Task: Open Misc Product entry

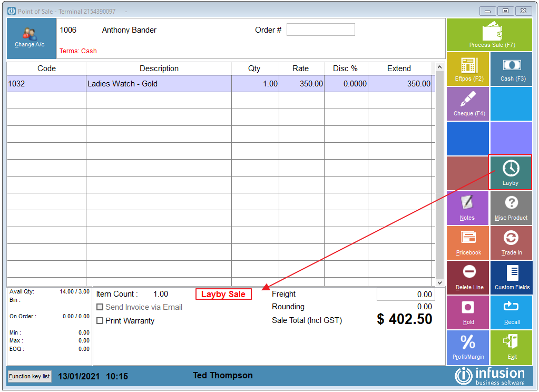Action: pos(511,208)
